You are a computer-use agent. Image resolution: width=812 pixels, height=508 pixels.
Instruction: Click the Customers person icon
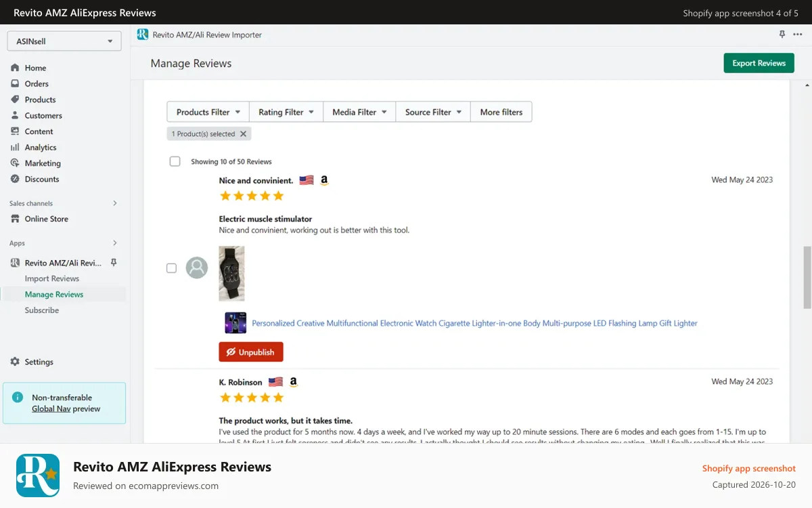(15, 115)
